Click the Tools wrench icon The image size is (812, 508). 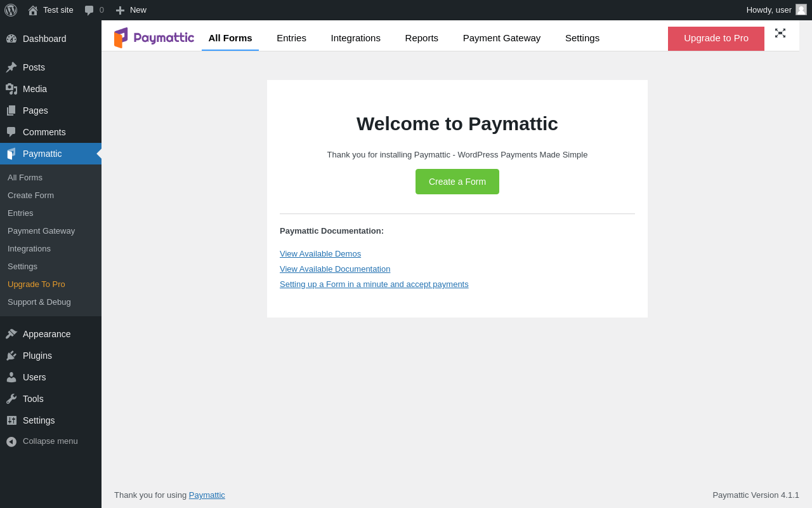(11, 399)
